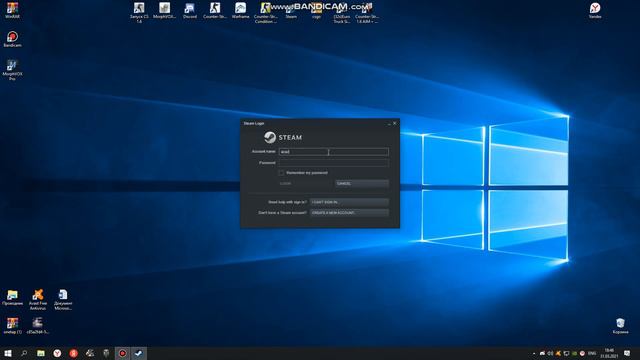Viewport: 640px width, 360px height.
Task: Select the desktop icon right of bottom archive
Action: [38, 326]
